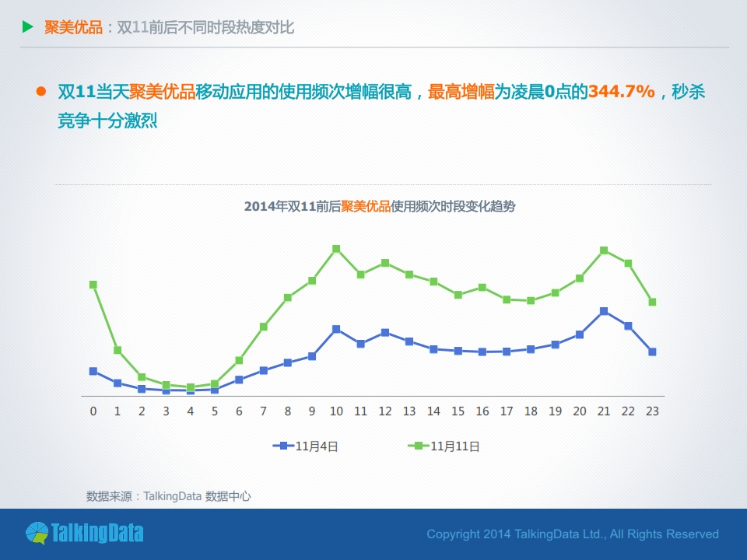Viewport: 747px width, 560px height.
Task: Click the Copyright 2014 TalkingData notice
Action: [573, 534]
